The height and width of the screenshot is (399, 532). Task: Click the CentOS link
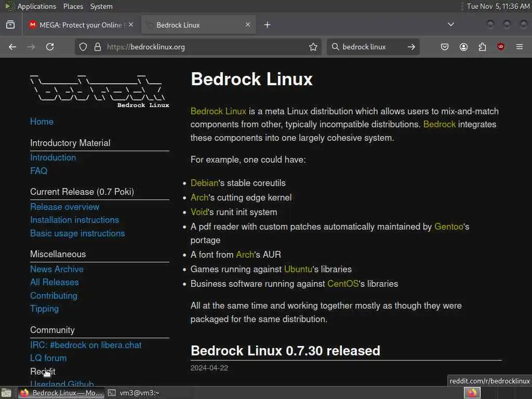coord(343,284)
